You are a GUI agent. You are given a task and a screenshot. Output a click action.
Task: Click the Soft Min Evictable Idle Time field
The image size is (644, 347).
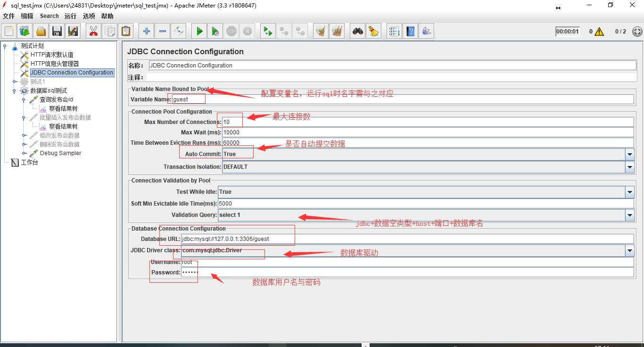(426, 204)
